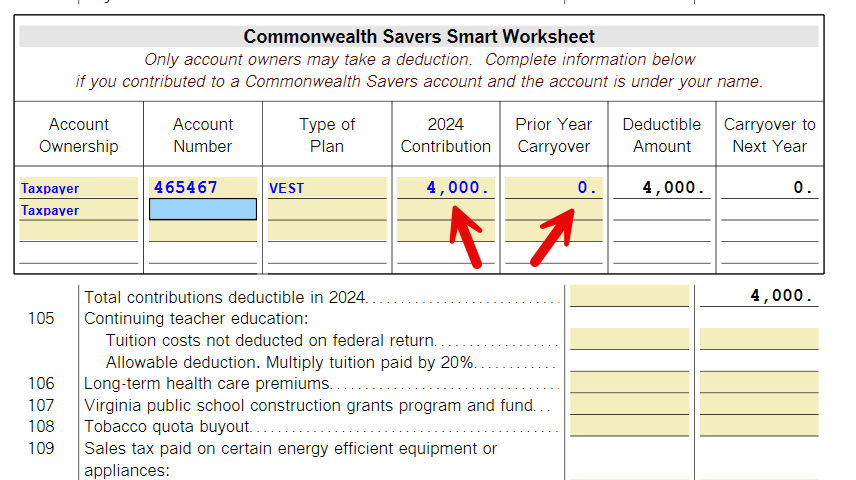Click the Carryover to Next Year header
The height and width of the screenshot is (480, 856).
770,135
